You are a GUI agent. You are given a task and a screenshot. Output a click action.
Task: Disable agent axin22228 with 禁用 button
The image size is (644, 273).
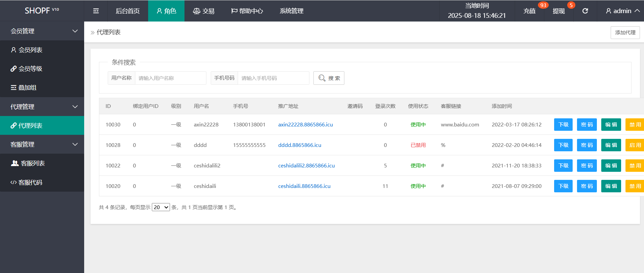click(x=635, y=125)
